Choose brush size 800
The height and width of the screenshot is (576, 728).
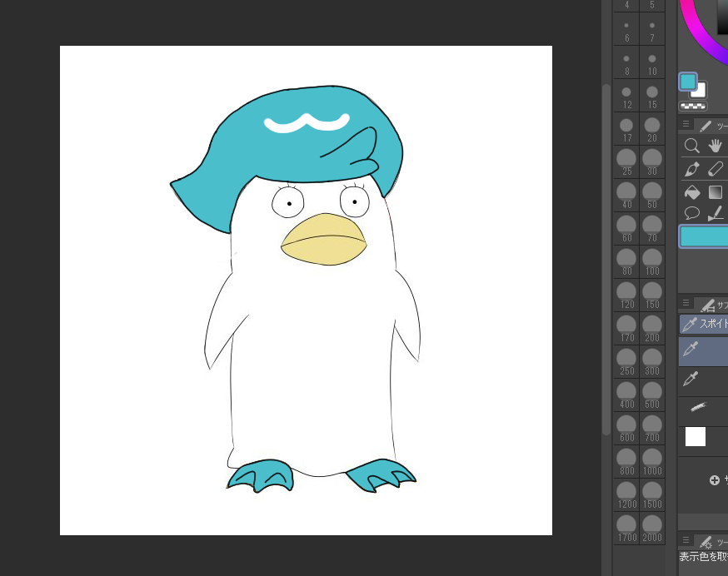[x=626, y=462]
